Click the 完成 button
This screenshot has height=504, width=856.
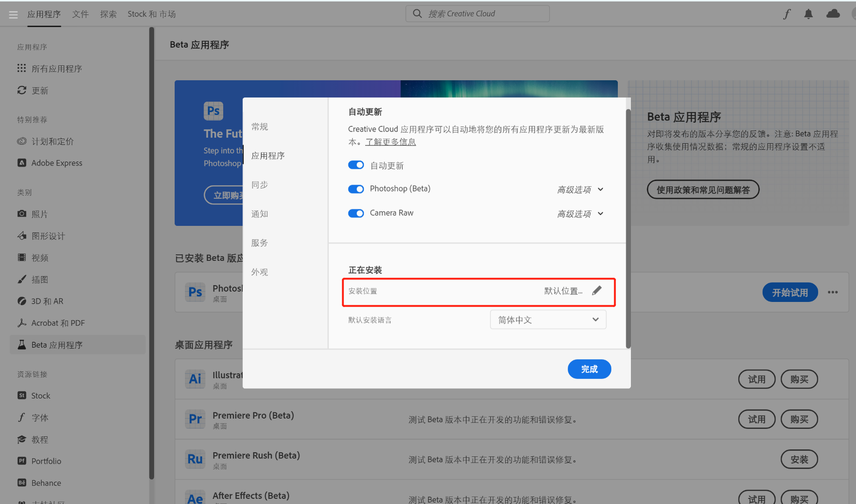(589, 369)
